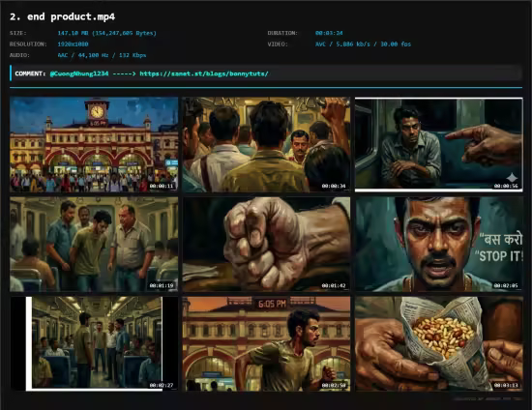Open thumbnail at timestamp 00:01:19 men grabbing youth
Screen dimensions: 532x410
pos(94,245)
